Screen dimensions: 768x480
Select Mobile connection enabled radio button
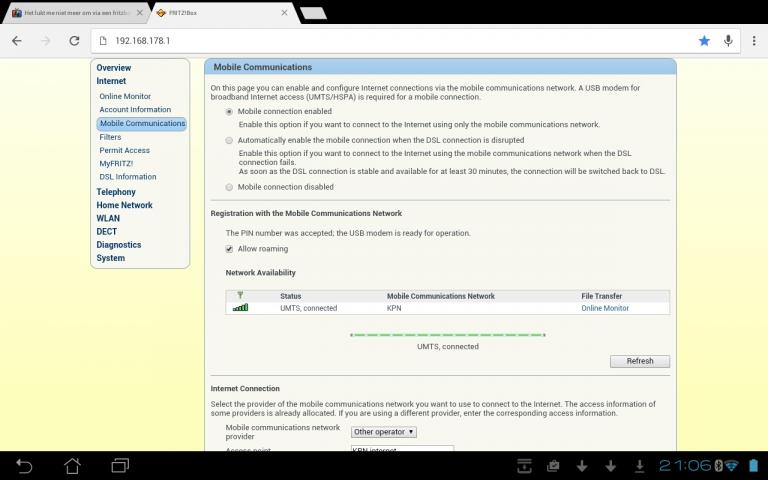click(229, 112)
